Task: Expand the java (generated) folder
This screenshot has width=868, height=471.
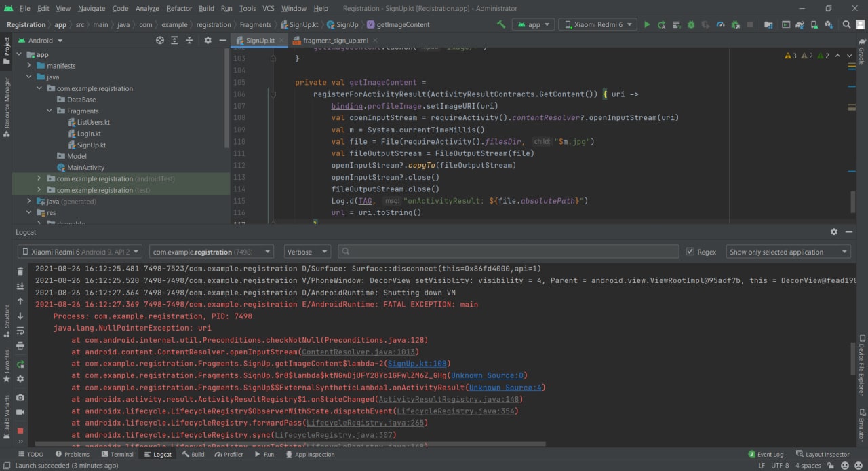Action: [x=29, y=202]
